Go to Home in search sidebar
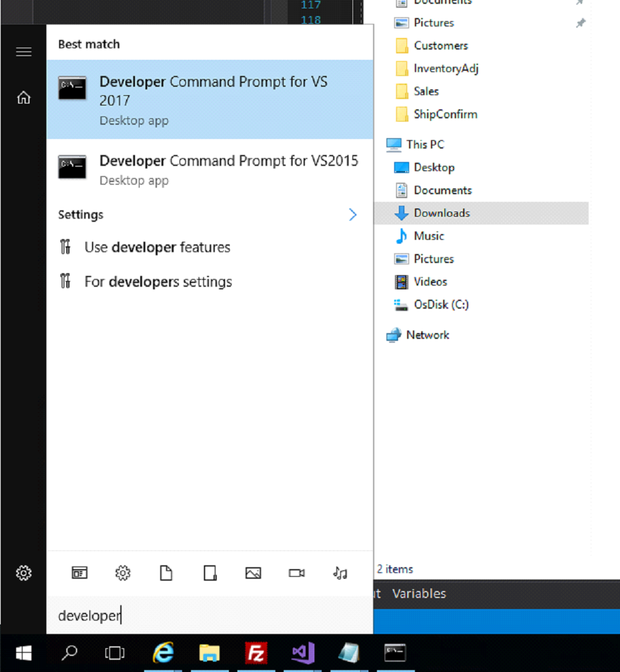This screenshot has height=672, width=620. pos(24,98)
